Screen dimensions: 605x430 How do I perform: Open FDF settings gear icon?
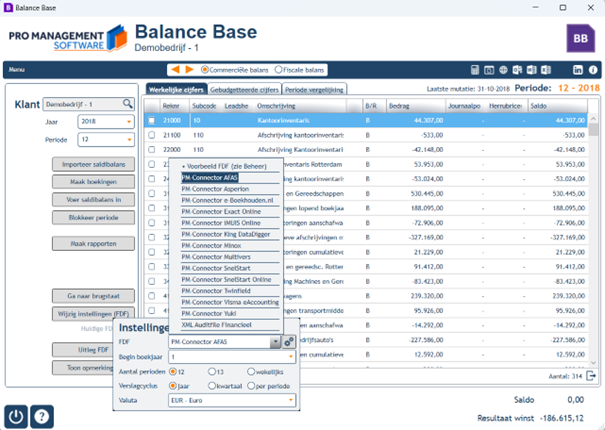click(x=289, y=342)
